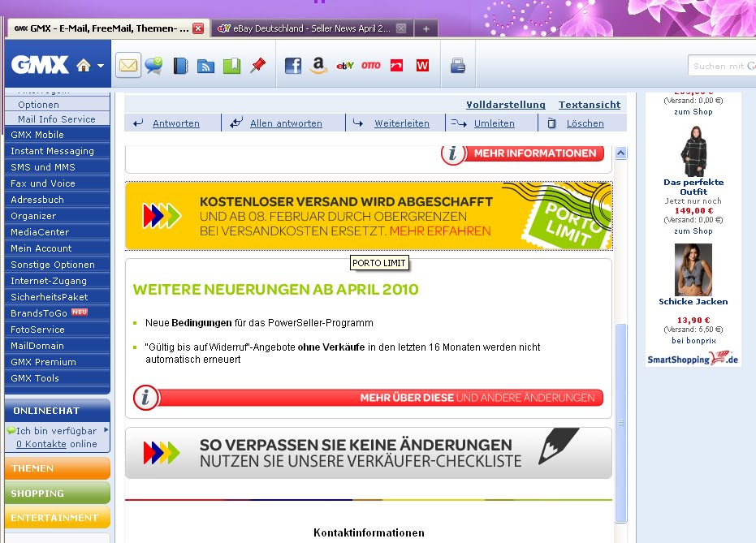Expand the ENTERTAINMENT section
756x543 pixels.
tap(58, 518)
